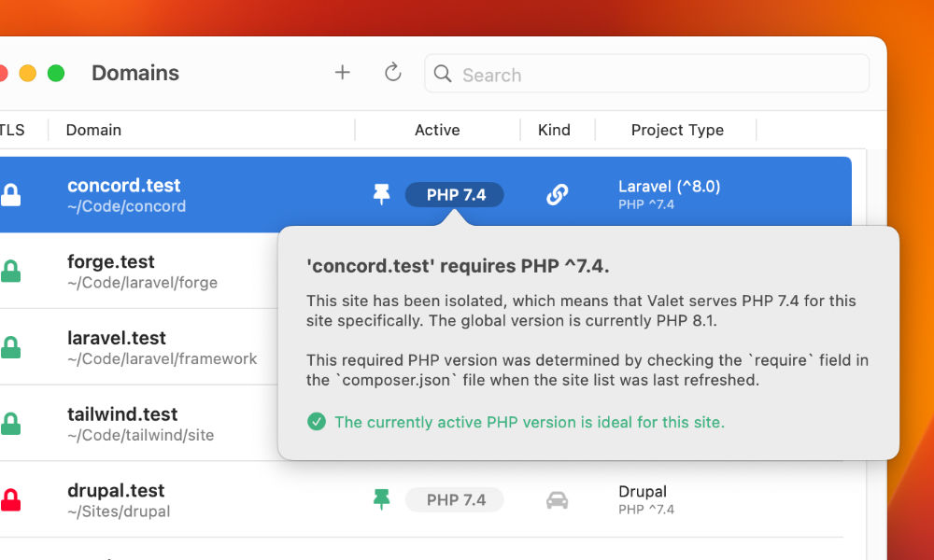Screen dimensions: 934x560
Task: Click the PHP 7.4 badge for drupal.test
Action: [x=455, y=500]
